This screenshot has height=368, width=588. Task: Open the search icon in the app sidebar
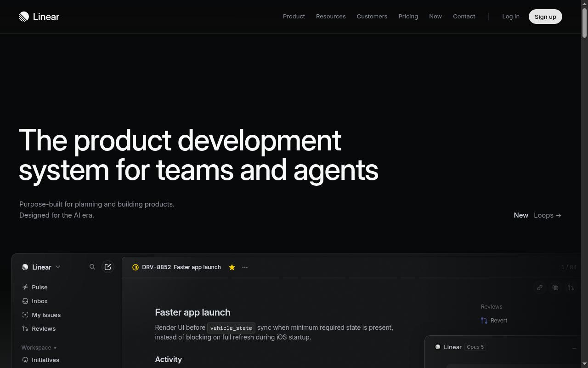click(92, 267)
